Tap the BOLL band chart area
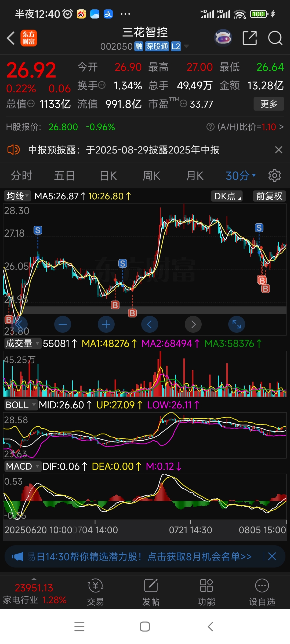The width and height of the screenshot is (290, 644). 145,435
